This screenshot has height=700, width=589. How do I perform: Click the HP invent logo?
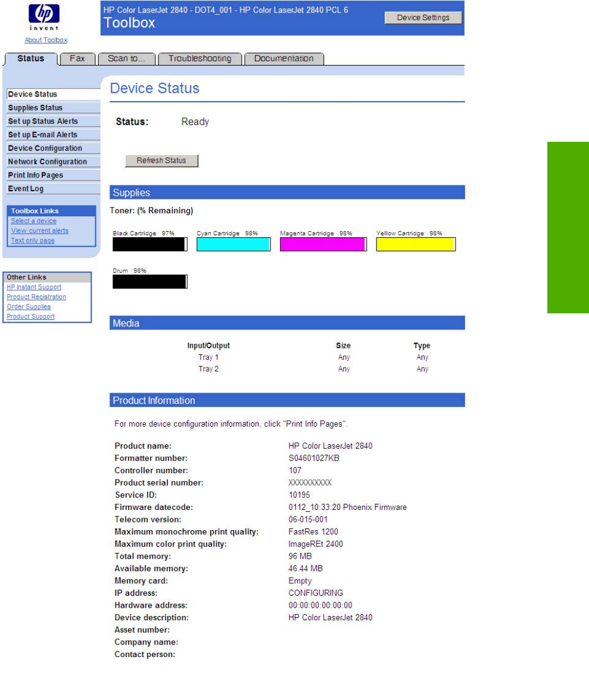click(44, 17)
